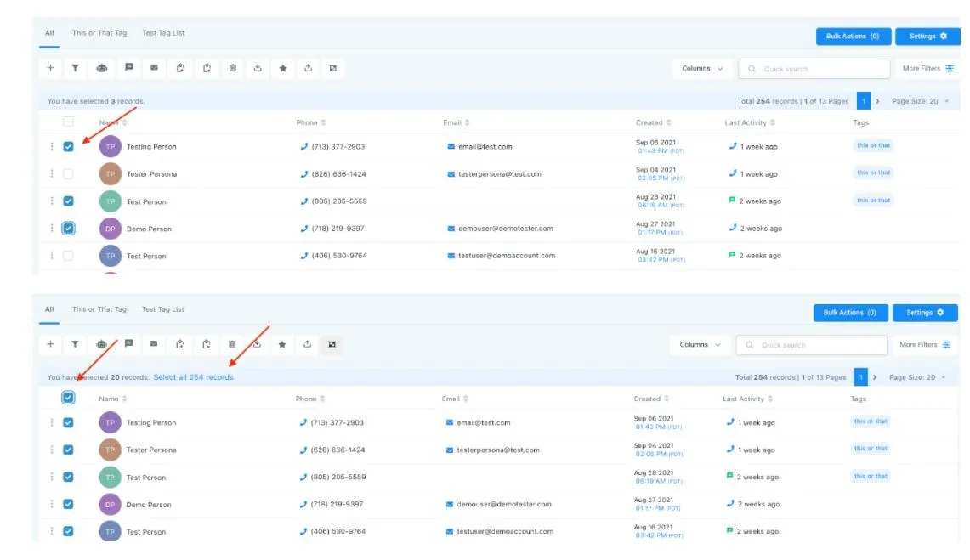Click the star review icon in the 20-records-selected view

point(282,344)
